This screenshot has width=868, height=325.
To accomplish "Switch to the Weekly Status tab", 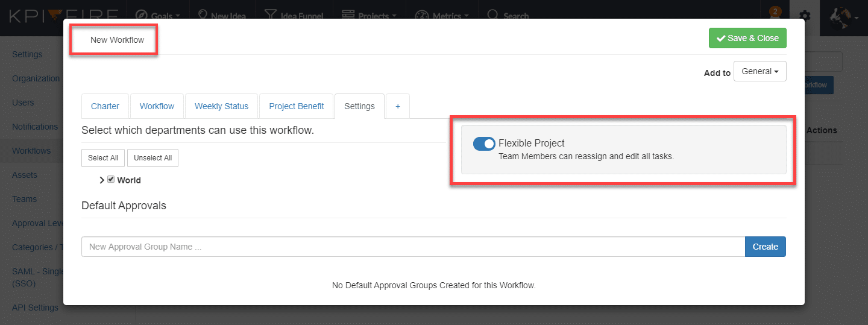I will click(x=221, y=106).
